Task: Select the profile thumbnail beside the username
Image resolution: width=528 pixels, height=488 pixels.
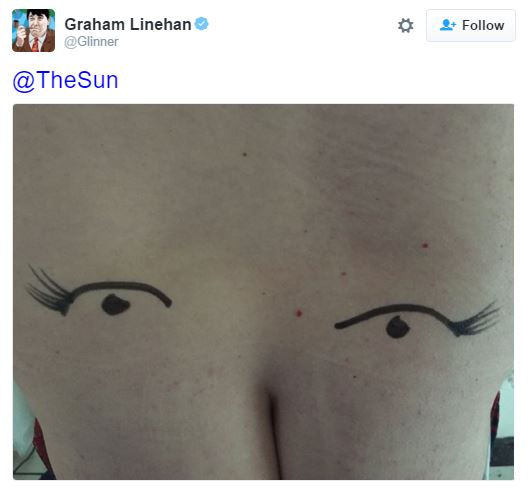Action: 33,30
